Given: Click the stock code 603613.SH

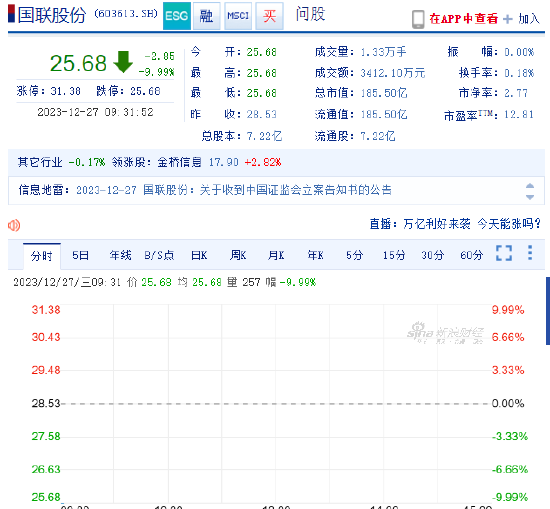Looking at the screenshot, I should coord(126,14).
